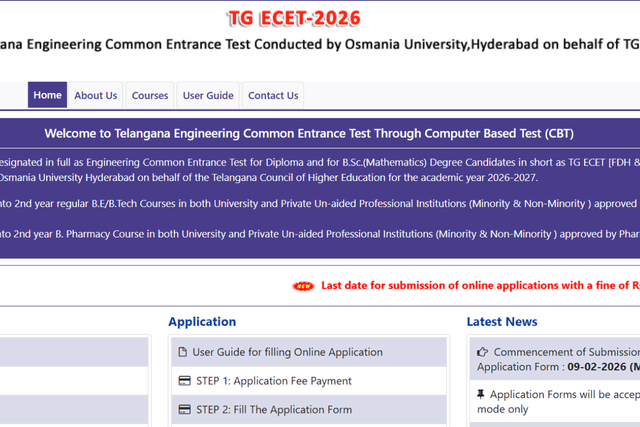Click the document icon beside User Guide link
This screenshot has width=640, height=427.
click(182, 352)
